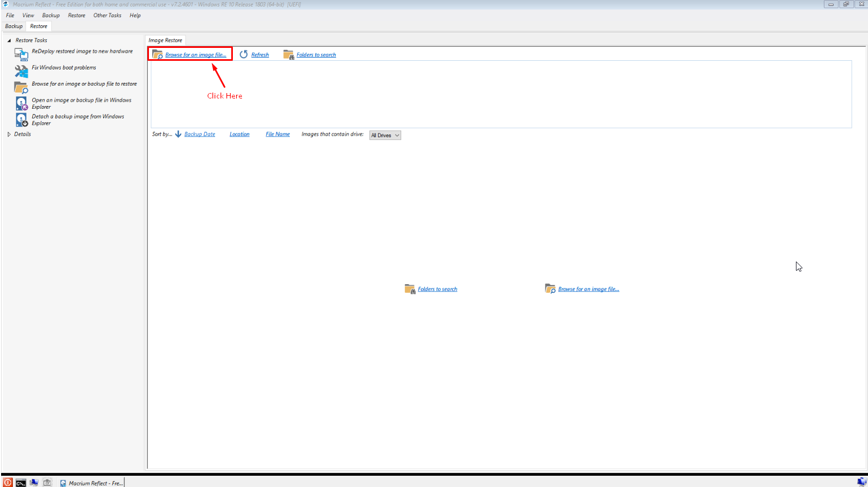Sort by Location link
Image resolution: width=868 pixels, height=487 pixels.
[239, 134]
